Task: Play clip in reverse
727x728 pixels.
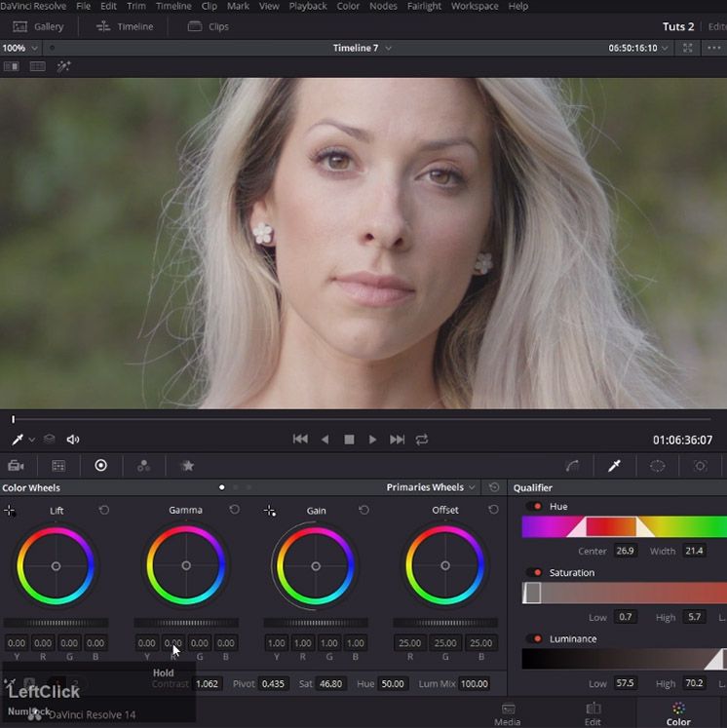Action: point(325,440)
